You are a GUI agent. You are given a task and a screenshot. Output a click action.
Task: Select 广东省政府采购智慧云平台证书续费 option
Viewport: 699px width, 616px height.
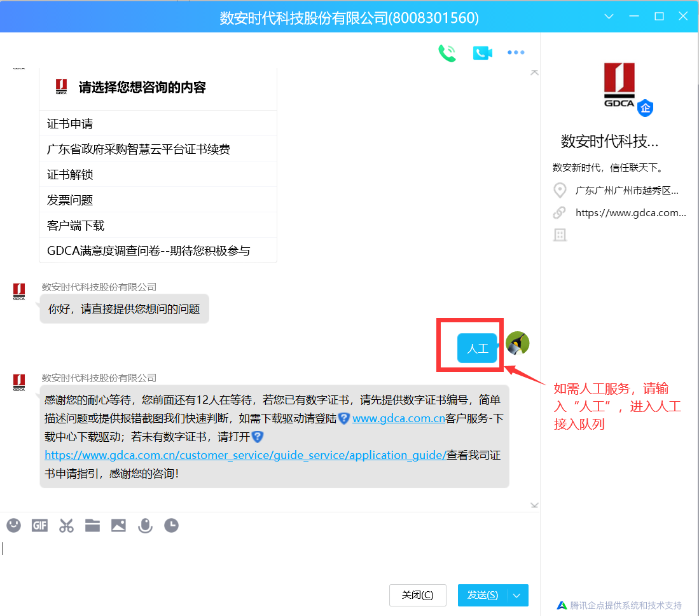[x=158, y=149]
